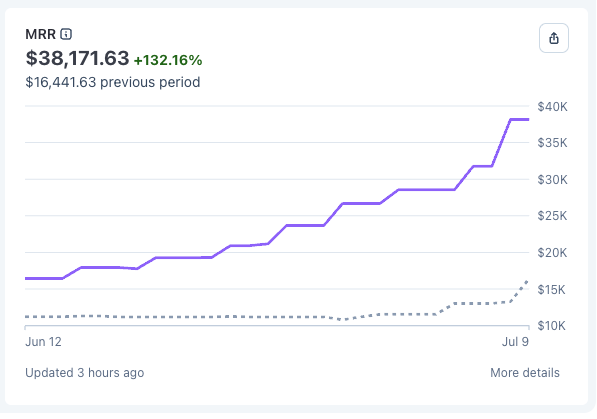Click the Jun 12 axis label
This screenshot has width=597, height=419.
click(x=43, y=342)
